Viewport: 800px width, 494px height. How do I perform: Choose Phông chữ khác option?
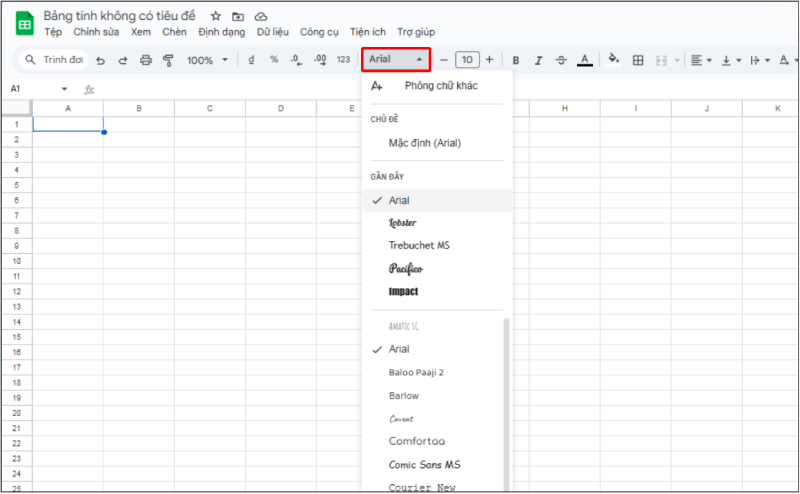click(437, 86)
